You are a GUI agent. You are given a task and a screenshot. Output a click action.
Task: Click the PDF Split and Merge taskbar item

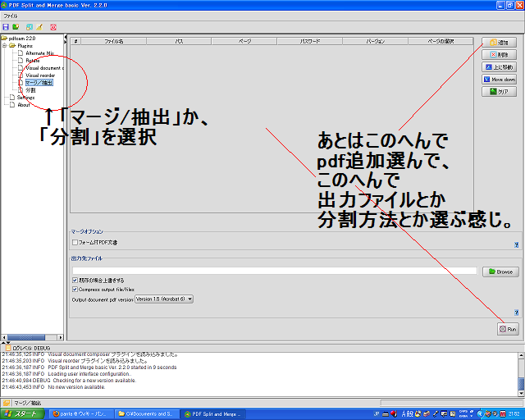(x=213, y=414)
